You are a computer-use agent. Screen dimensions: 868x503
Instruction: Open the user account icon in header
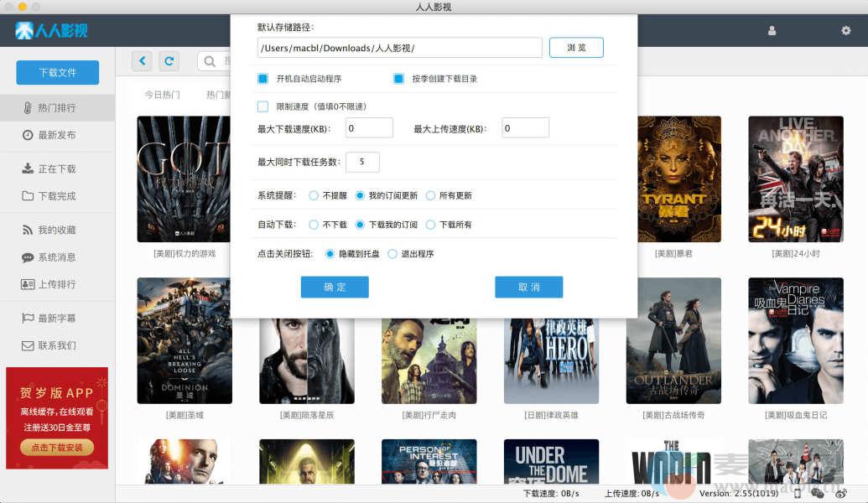tap(772, 31)
